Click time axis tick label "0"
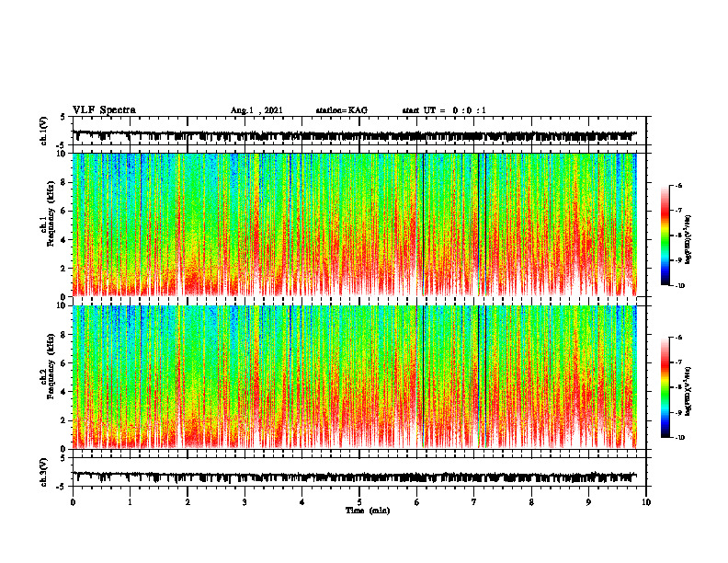The width and height of the screenshot is (728, 563). 73,502
